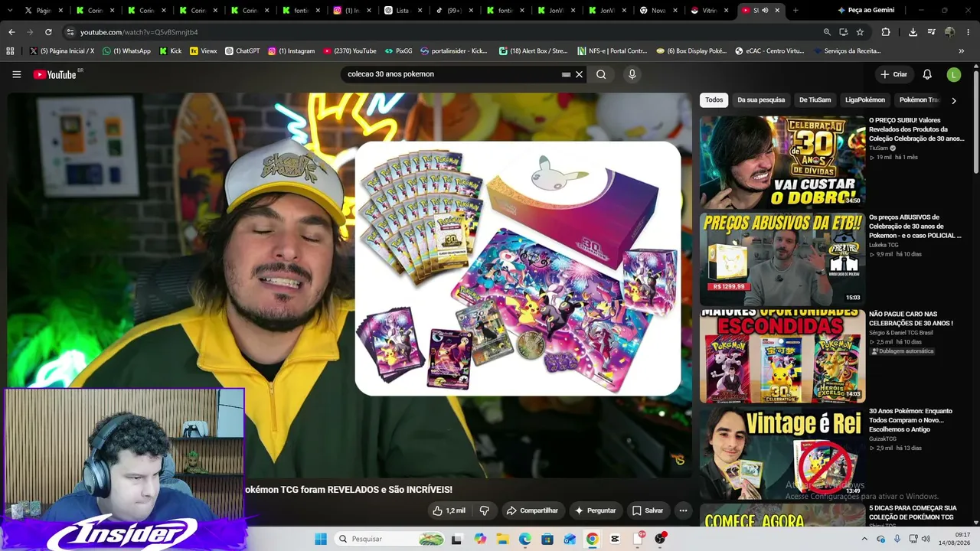The image size is (980, 551).
Task: Click the browser address bar
Action: (x=444, y=32)
